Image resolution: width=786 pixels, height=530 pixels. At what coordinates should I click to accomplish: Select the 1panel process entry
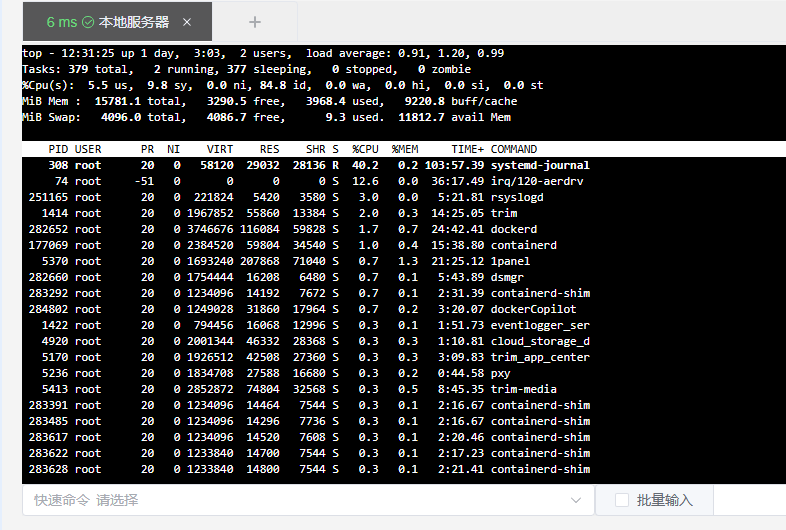coord(510,261)
